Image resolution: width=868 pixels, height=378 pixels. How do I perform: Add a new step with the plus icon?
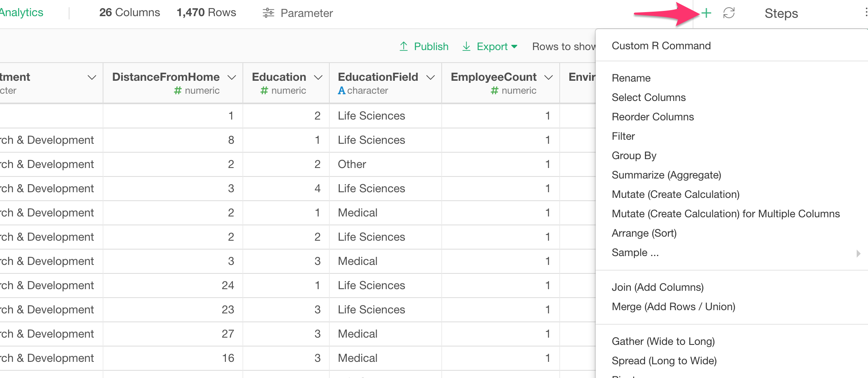(x=706, y=13)
